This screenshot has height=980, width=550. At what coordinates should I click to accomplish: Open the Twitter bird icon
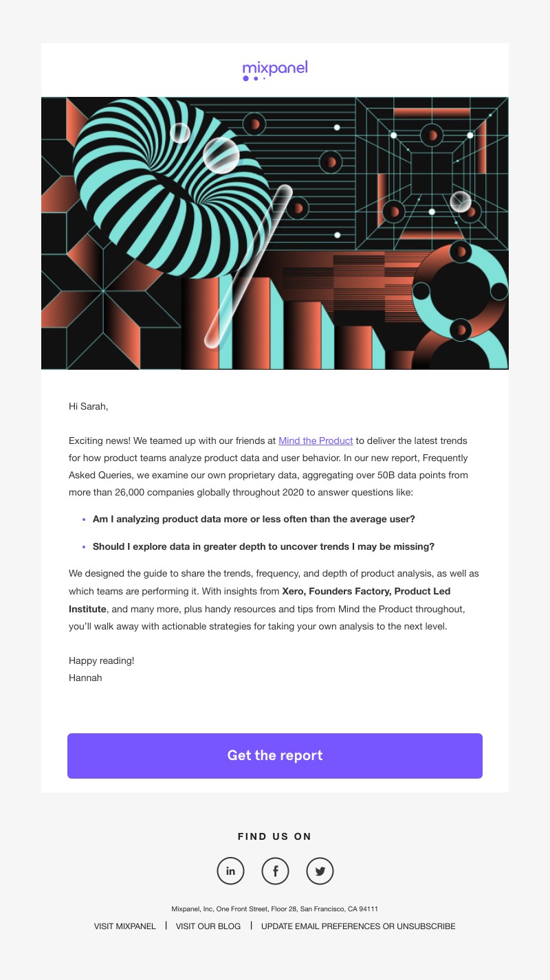pyautogui.click(x=320, y=871)
